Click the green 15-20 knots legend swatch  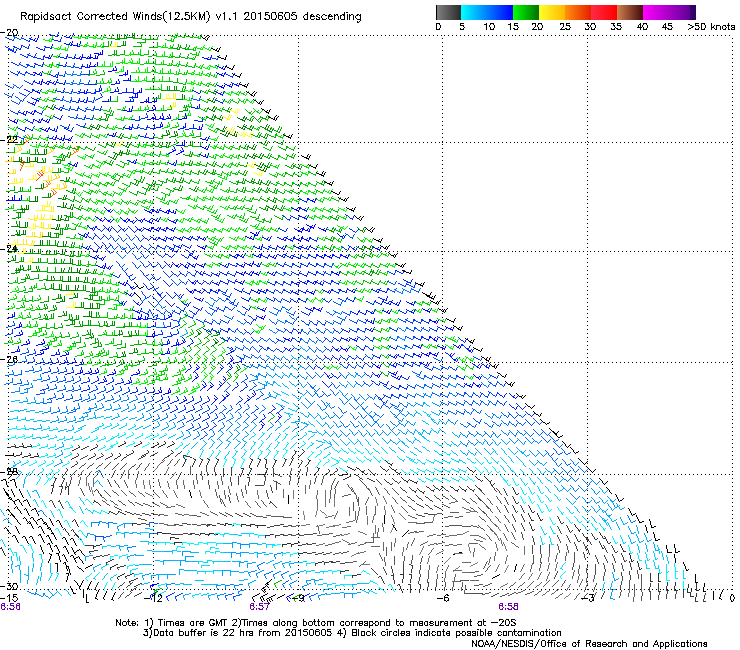[526, 12]
